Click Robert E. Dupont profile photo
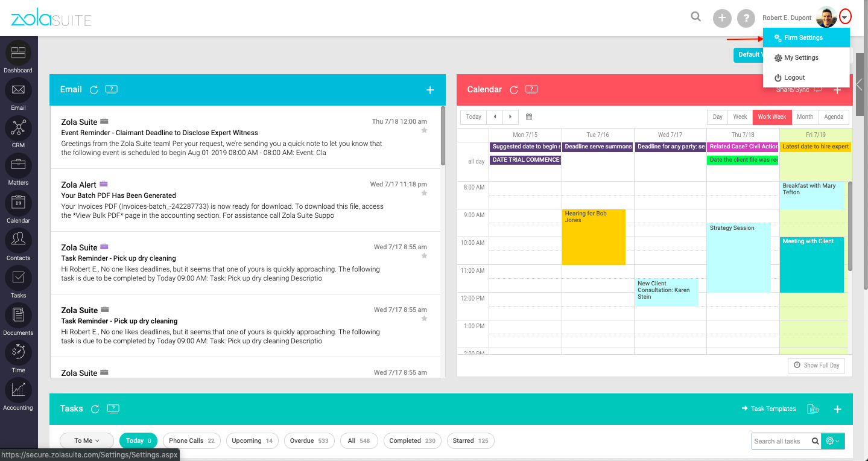 826,17
